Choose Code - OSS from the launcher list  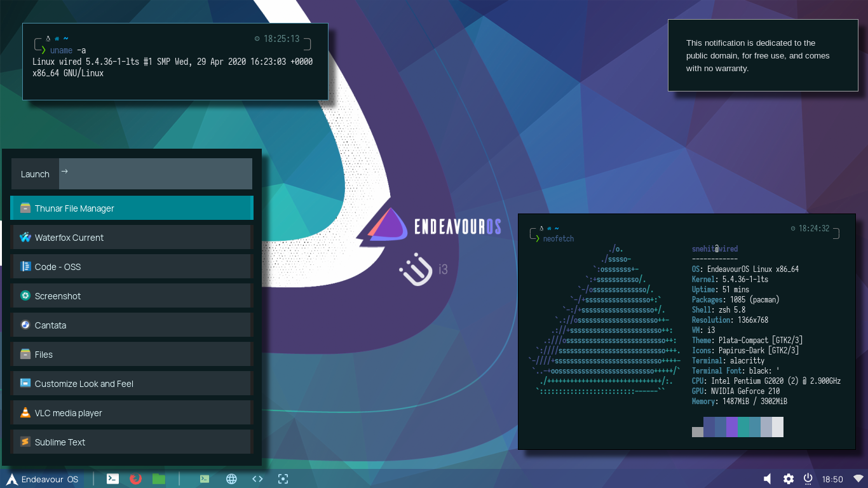tap(132, 266)
